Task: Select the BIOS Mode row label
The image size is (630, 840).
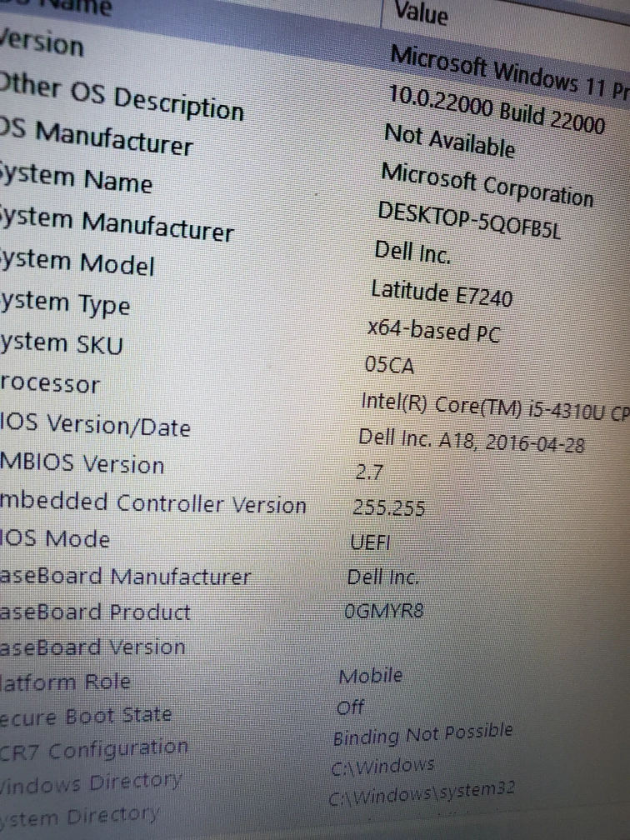Action: point(55,537)
